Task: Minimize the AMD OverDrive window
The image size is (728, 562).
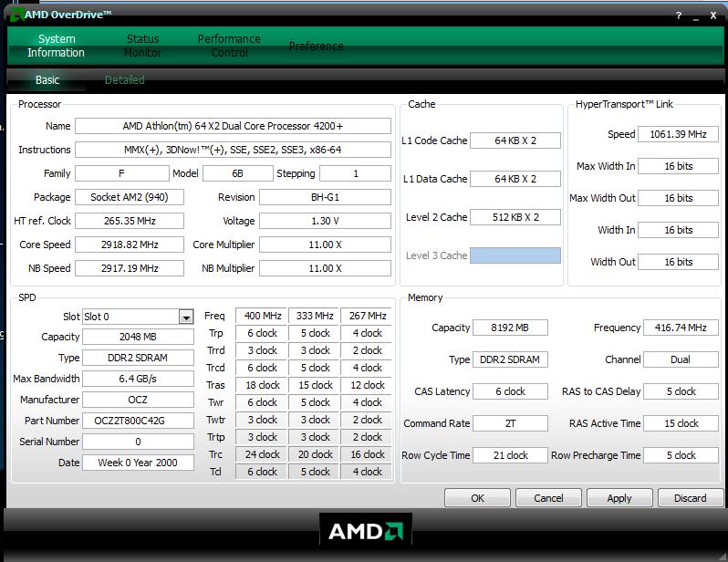Action: click(695, 16)
